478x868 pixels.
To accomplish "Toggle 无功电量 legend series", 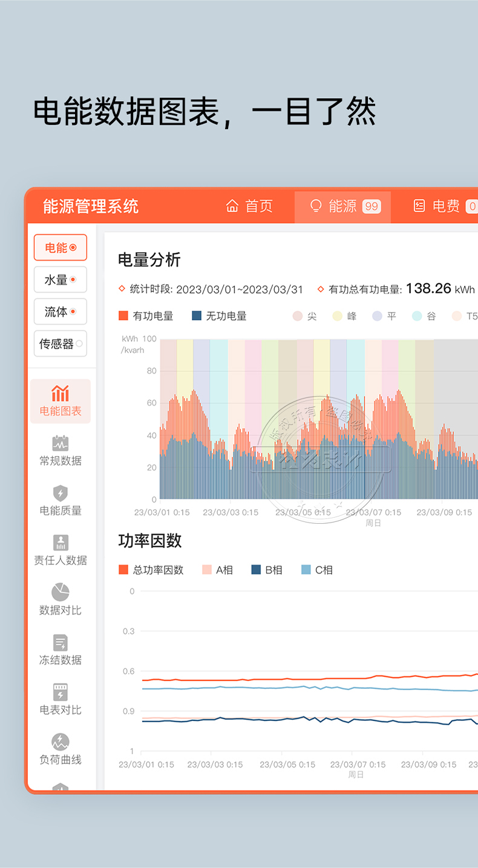I will click(219, 316).
